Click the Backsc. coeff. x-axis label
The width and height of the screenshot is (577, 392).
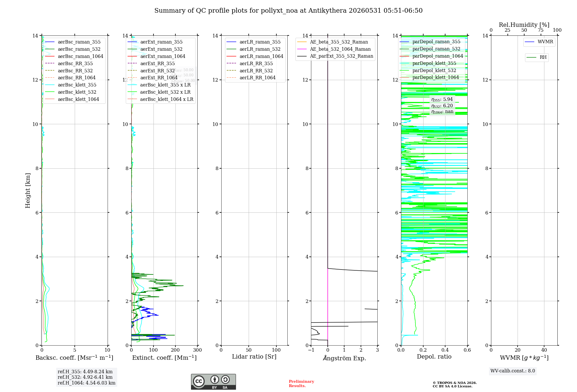74,358
